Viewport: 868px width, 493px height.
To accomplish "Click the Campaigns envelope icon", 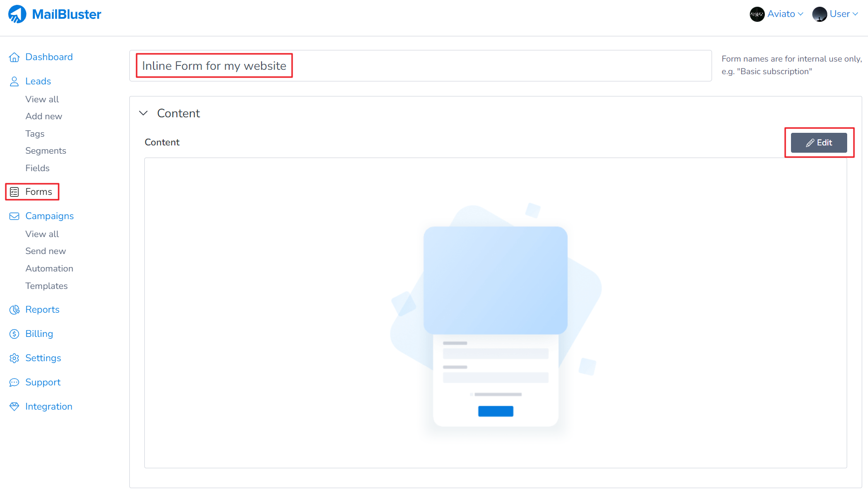I will tap(14, 216).
